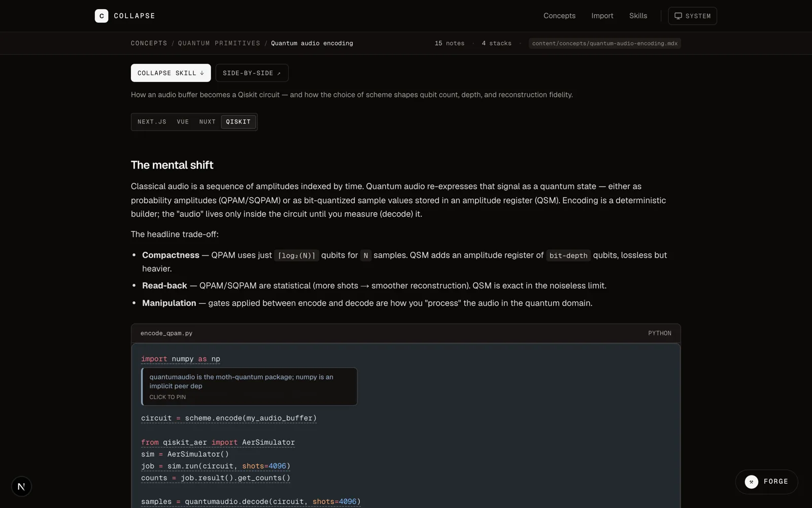The height and width of the screenshot is (508, 812).
Task: Click the 'import numpy as np' code line
Action: pos(181,359)
